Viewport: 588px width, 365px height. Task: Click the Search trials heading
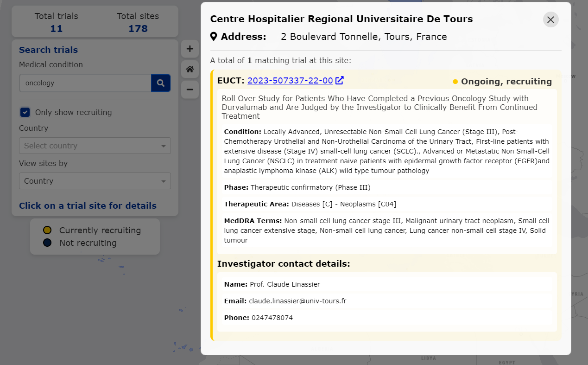[48, 50]
